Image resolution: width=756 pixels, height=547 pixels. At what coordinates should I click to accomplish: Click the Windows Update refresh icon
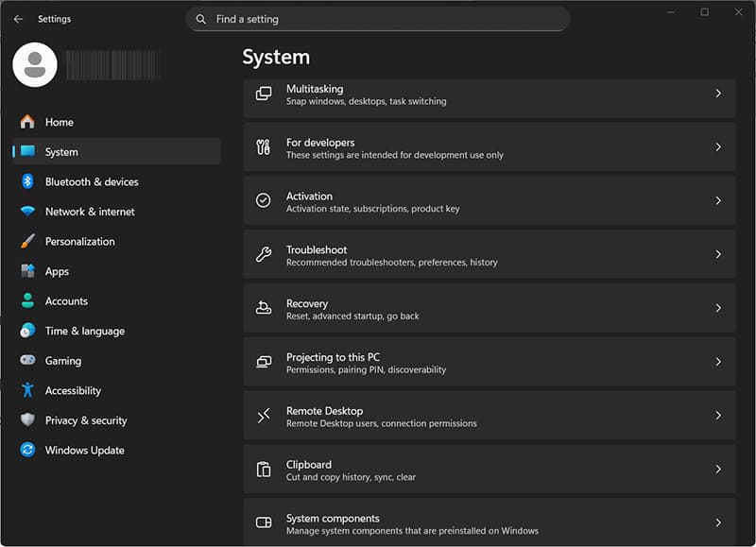27,450
